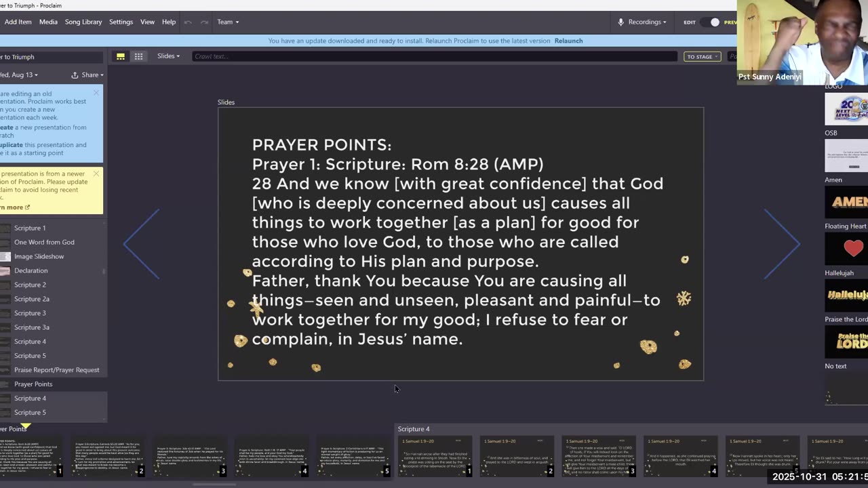The image size is (868, 488).
Task: Click into the Crawl text field
Action: [x=434, y=56]
